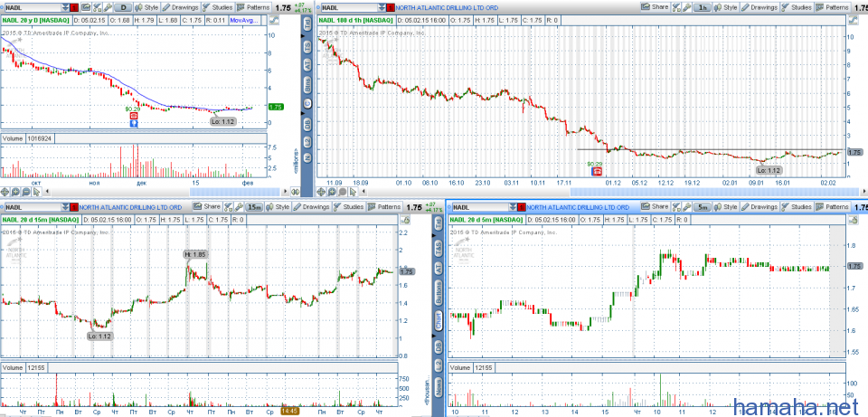Open Drawings menu on the 5m chart

(759, 207)
